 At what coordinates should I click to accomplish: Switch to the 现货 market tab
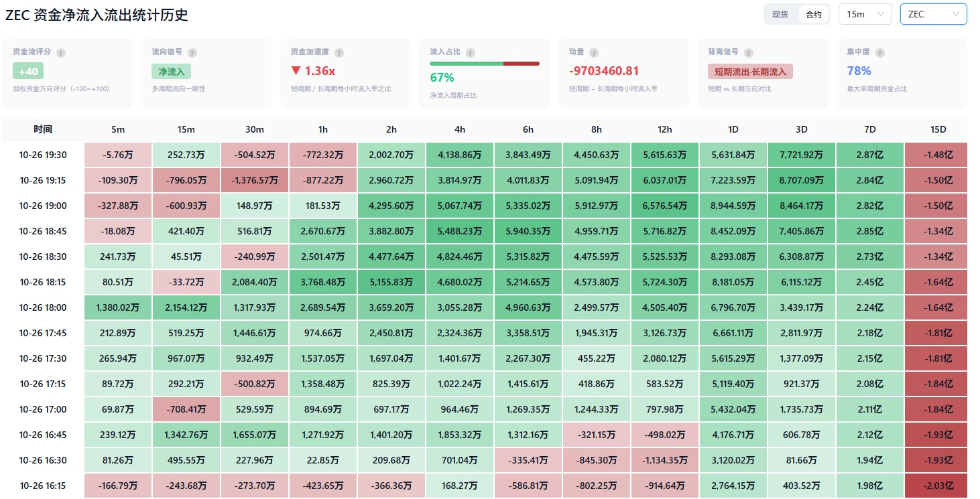tap(780, 14)
